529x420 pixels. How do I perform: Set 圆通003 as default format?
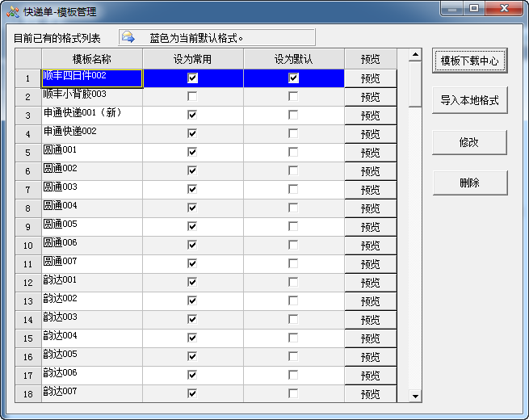[x=293, y=189]
